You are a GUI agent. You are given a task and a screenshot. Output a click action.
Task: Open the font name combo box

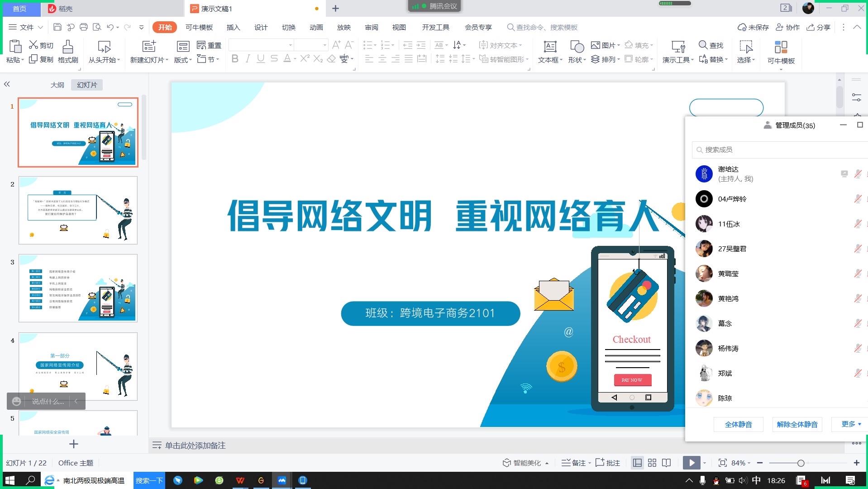click(x=261, y=45)
